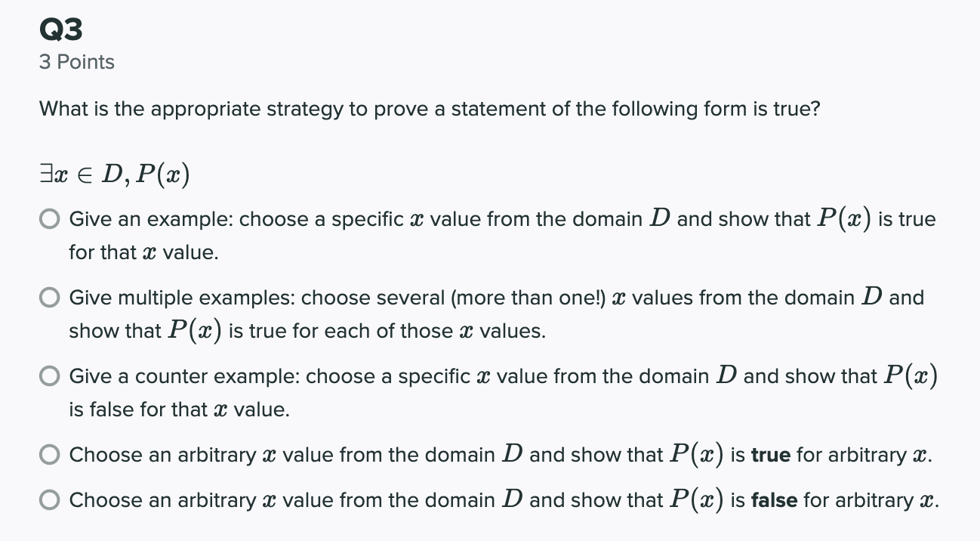980x541 pixels.
Task: Click "Choose an arbitrary" text in fourth option
Action: [x=162, y=456]
